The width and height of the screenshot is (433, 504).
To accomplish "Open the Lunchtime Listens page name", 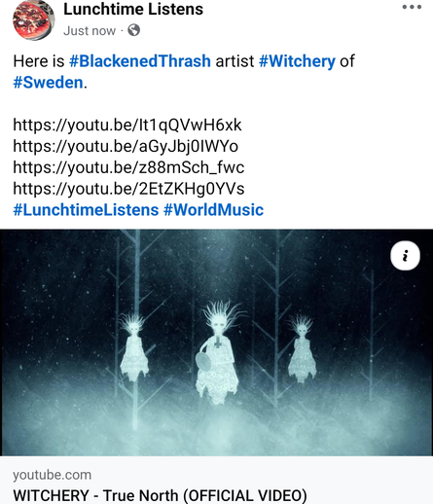I will pyautogui.click(x=133, y=9).
